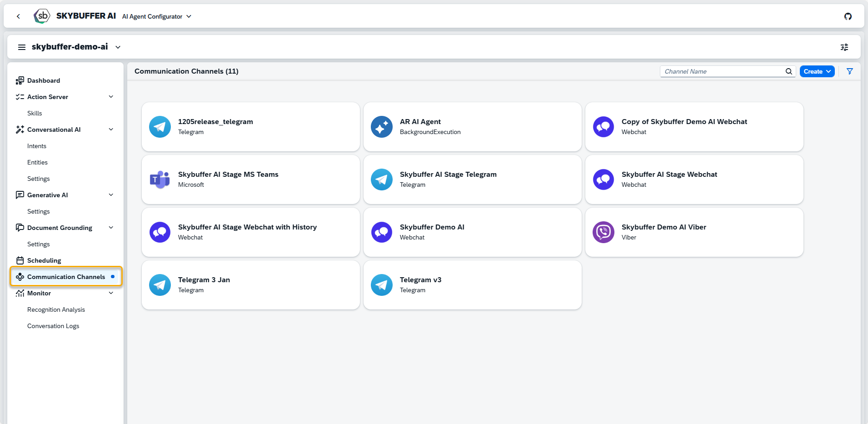Open Recognition Analysis in sidebar
Screen dimensions: 868x424
[56, 309]
